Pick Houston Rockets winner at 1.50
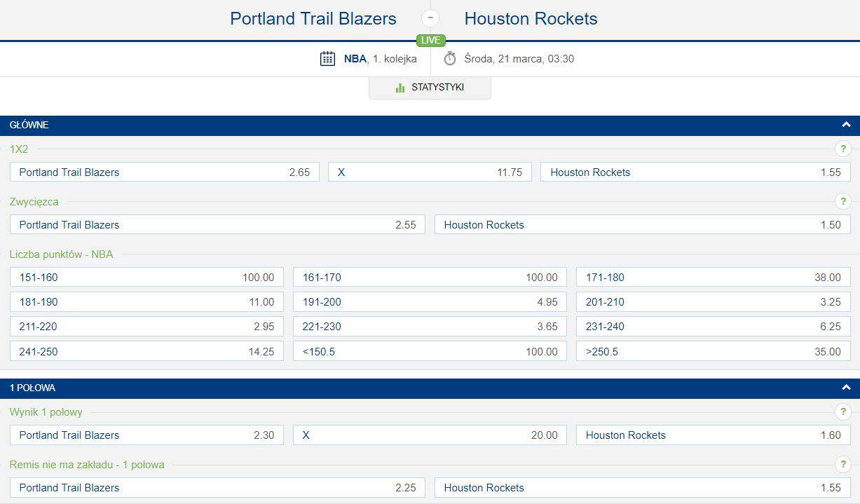The image size is (860, 504). [x=642, y=224]
